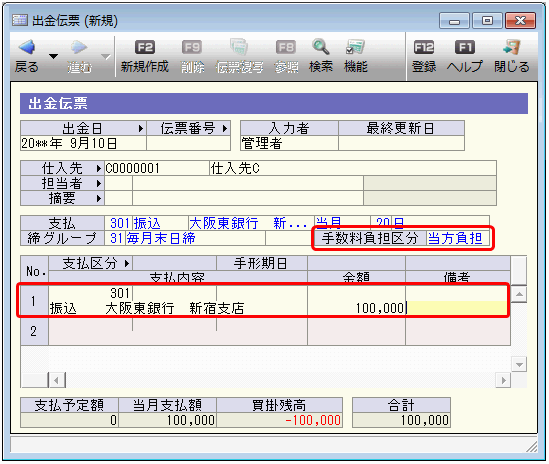This screenshot has width=549, height=464.
Task: Expand the 摘要 lookup arrow
Action: (x=99, y=199)
